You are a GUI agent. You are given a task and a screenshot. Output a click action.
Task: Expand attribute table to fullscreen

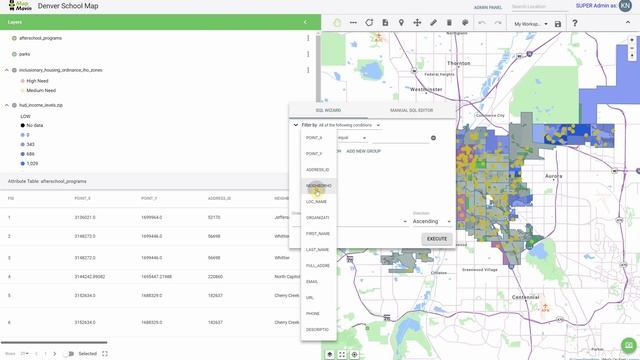[105, 353]
